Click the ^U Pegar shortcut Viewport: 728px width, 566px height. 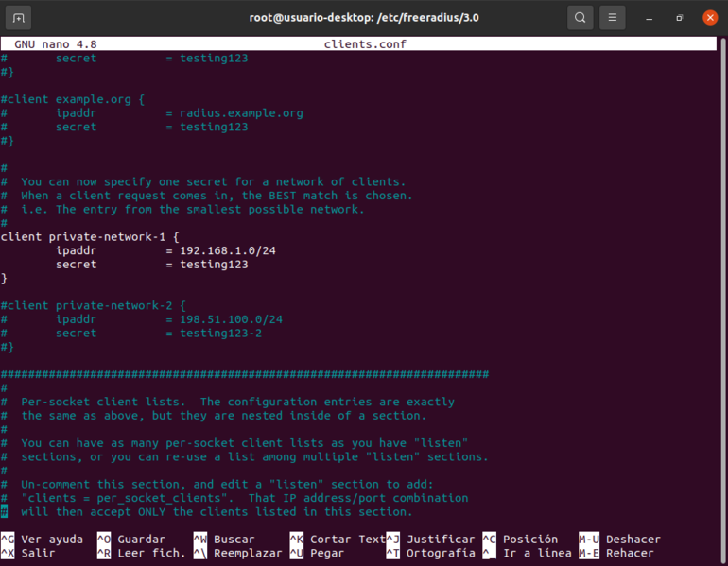coord(317,553)
